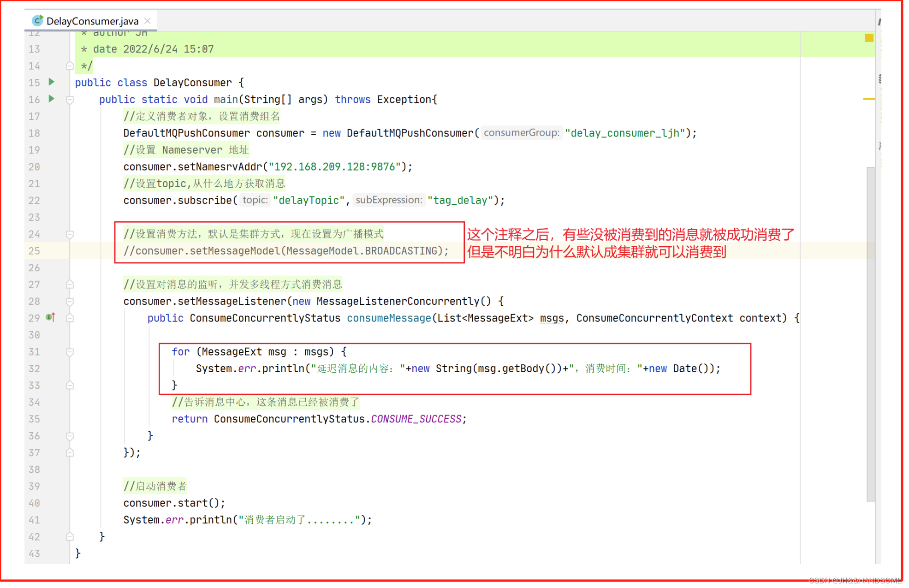Fold the for loop on line 31
This screenshot has height=588, width=909.
pyautogui.click(x=70, y=352)
